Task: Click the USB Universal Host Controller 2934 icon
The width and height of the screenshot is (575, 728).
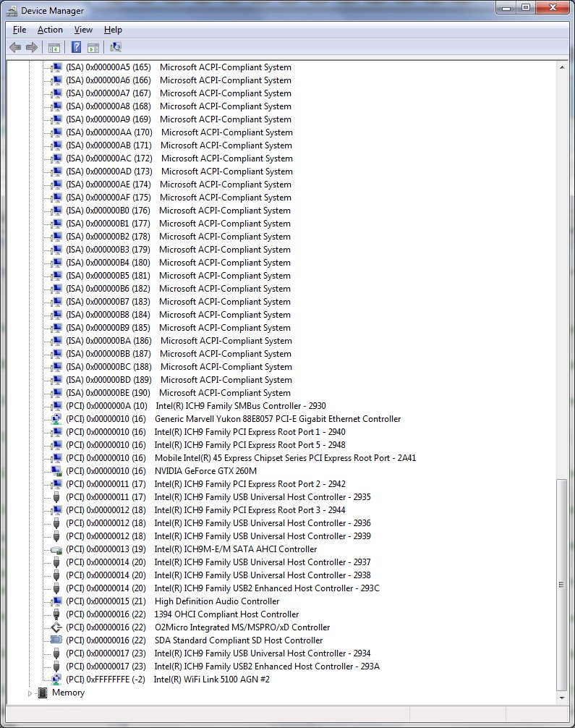Action: [56, 653]
